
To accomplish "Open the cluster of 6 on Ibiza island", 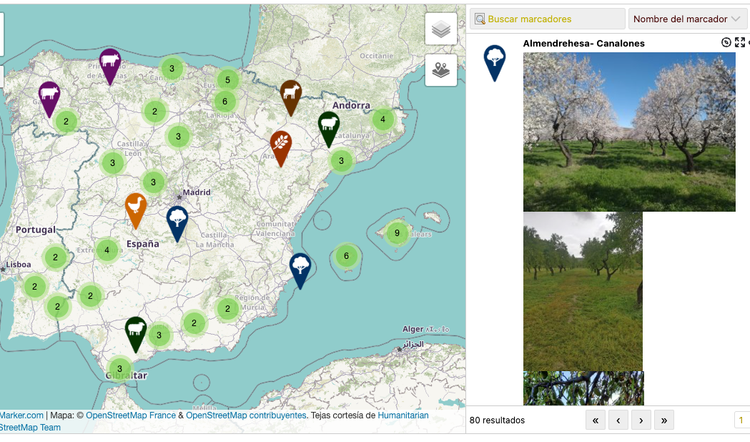I will [x=346, y=256].
